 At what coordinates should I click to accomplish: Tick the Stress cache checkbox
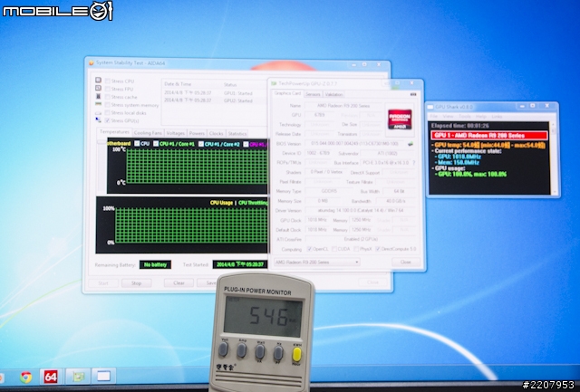tap(107, 97)
